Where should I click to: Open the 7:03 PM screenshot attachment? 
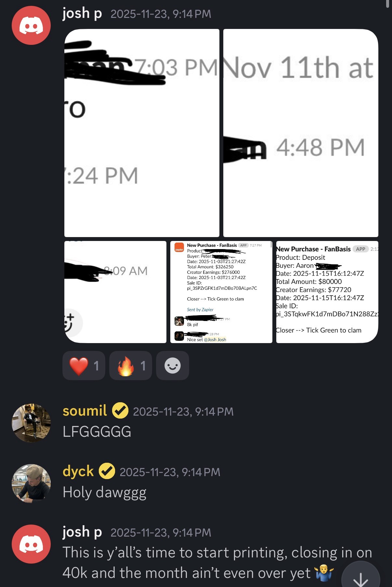click(x=142, y=133)
